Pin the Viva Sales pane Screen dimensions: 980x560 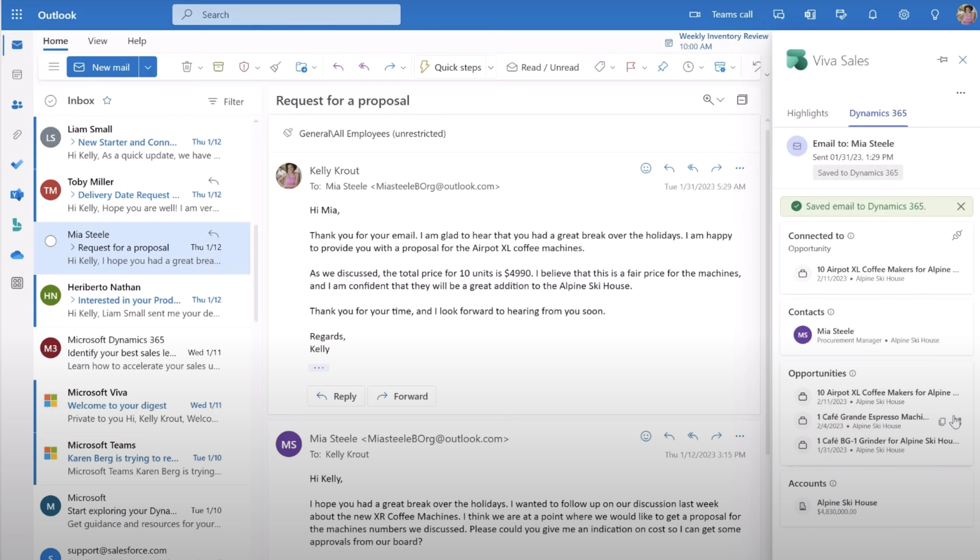tap(942, 60)
